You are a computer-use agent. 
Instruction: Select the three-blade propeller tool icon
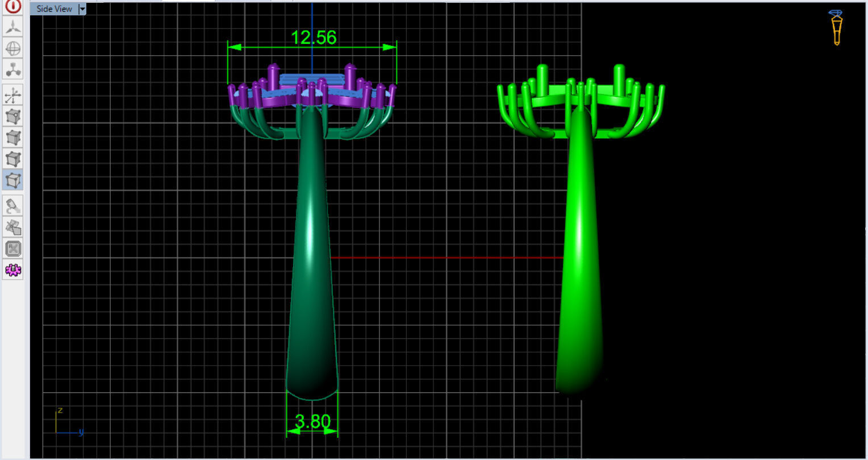pos(13,27)
